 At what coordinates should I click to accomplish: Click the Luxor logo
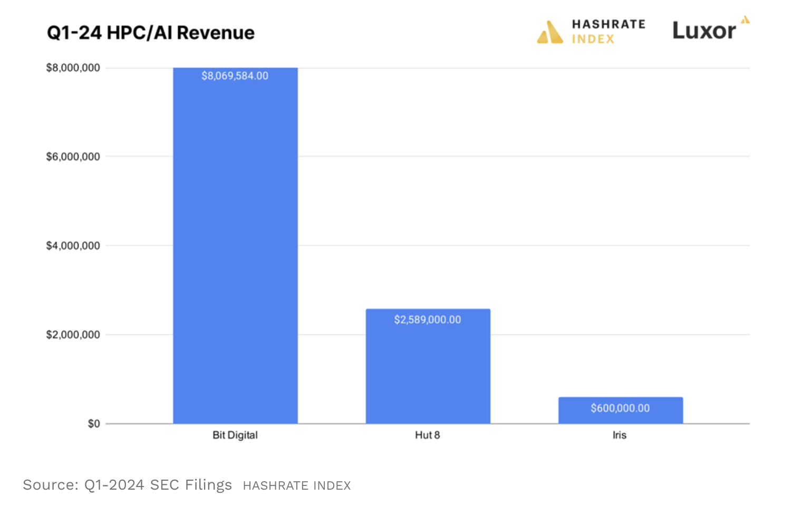[711, 29]
